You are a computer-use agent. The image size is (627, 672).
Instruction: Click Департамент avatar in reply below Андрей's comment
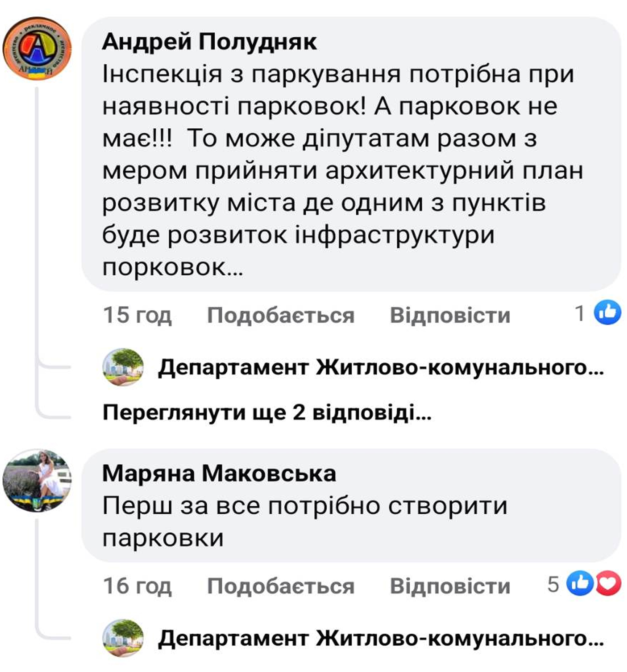(x=123, y=367)
